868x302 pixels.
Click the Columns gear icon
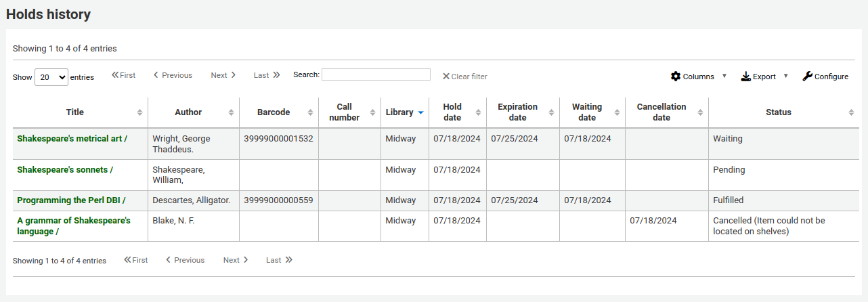675,77
